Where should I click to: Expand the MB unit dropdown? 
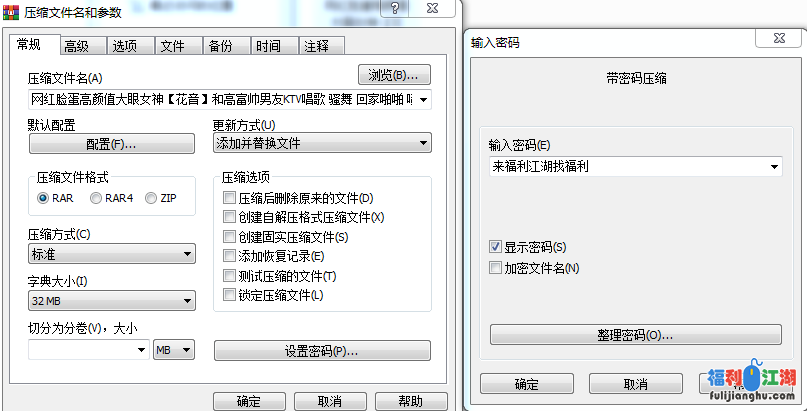tap(174, 350)
